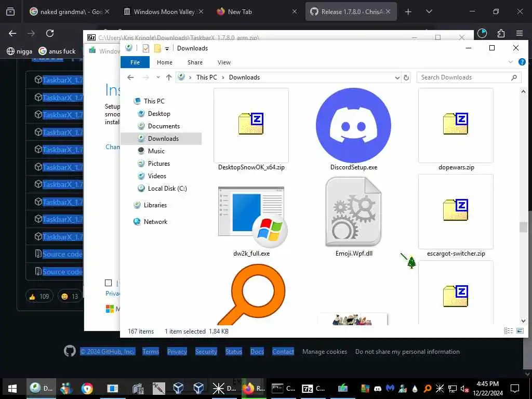Click scroll down arrow in file list
This screenshot has height=399, width=532.
[523, 321]
